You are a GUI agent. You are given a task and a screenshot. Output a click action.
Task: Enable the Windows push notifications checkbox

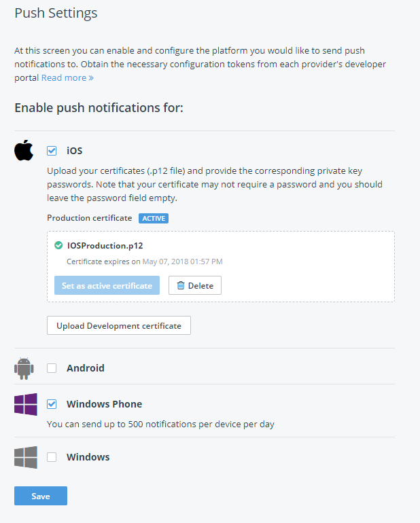tap(52, 457)
